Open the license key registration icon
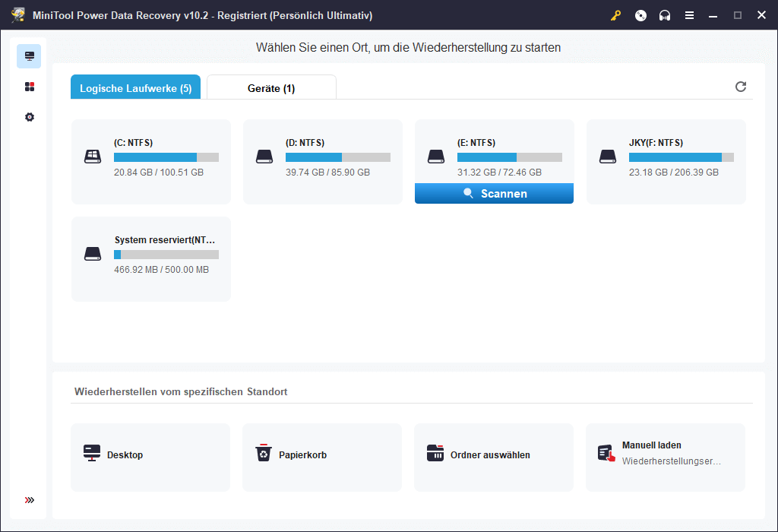The width and height of the screenshot is (778, 532). point(615,15)
